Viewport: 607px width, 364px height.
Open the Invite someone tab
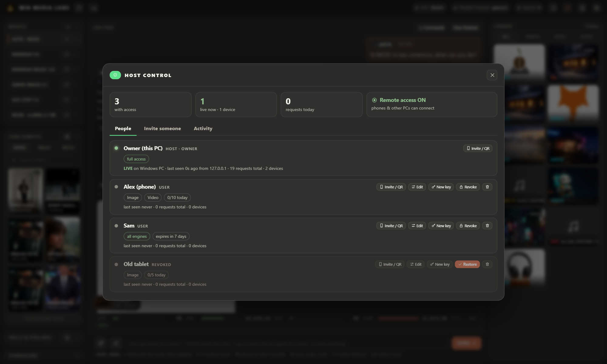pos(162,129)
